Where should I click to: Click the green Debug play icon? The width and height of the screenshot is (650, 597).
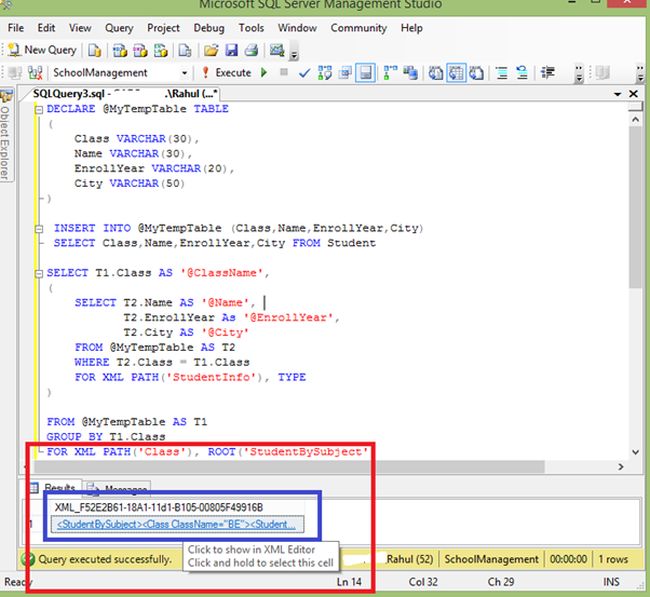pos(264,73)
